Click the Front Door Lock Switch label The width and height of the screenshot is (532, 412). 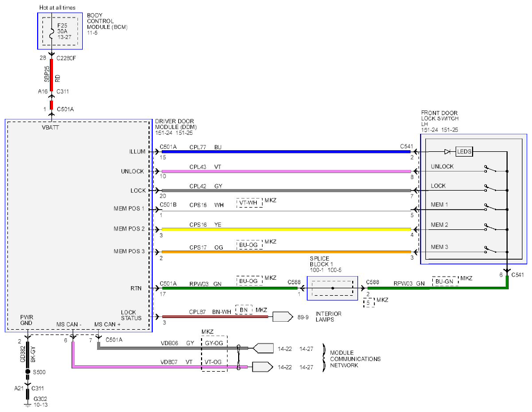click(x=440, y=121)
